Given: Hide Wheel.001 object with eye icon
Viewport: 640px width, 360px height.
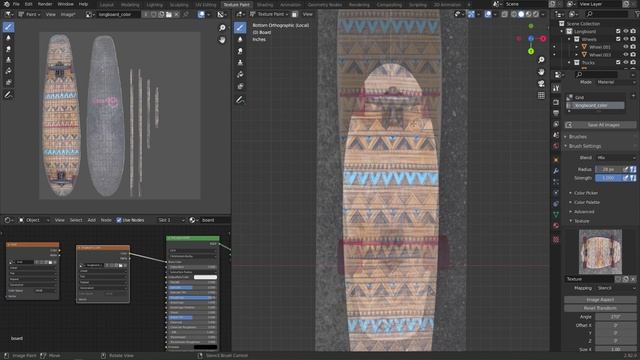Looking at the screenshot, I should (x=626, y=47).
